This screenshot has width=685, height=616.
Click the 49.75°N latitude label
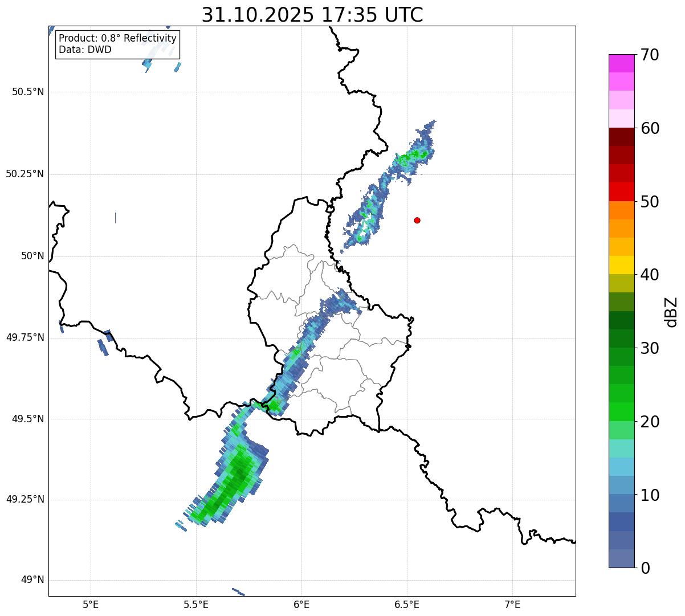(25, 337)
